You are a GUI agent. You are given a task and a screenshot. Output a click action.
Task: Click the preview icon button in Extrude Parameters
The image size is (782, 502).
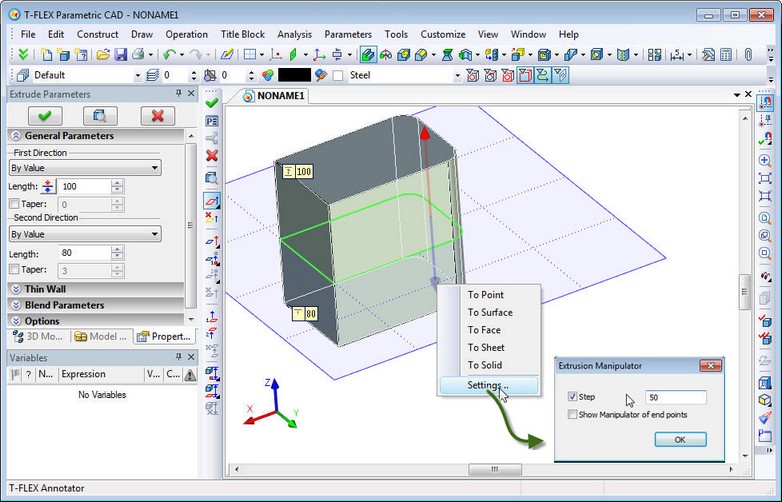click(x=100, y=115)
